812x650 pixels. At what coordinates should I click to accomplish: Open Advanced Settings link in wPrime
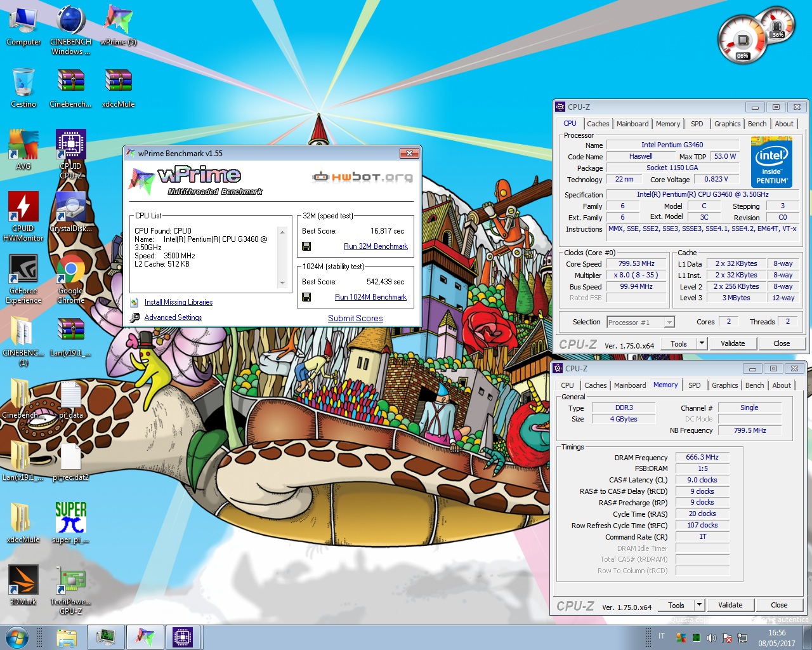coord(173,317)
